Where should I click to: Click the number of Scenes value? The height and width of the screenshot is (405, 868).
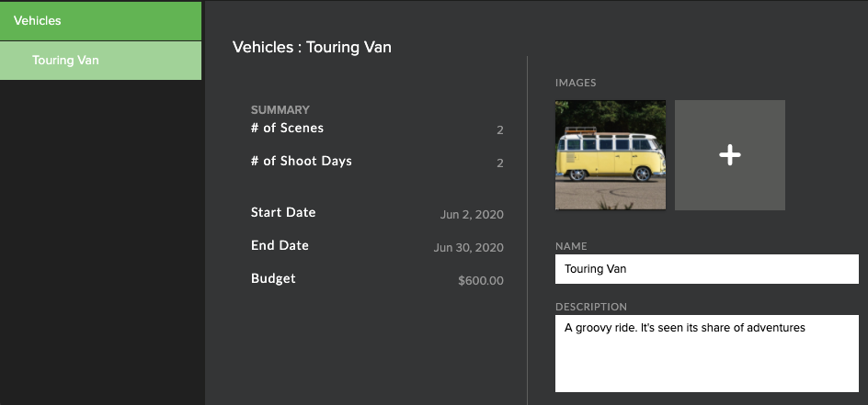500,130
